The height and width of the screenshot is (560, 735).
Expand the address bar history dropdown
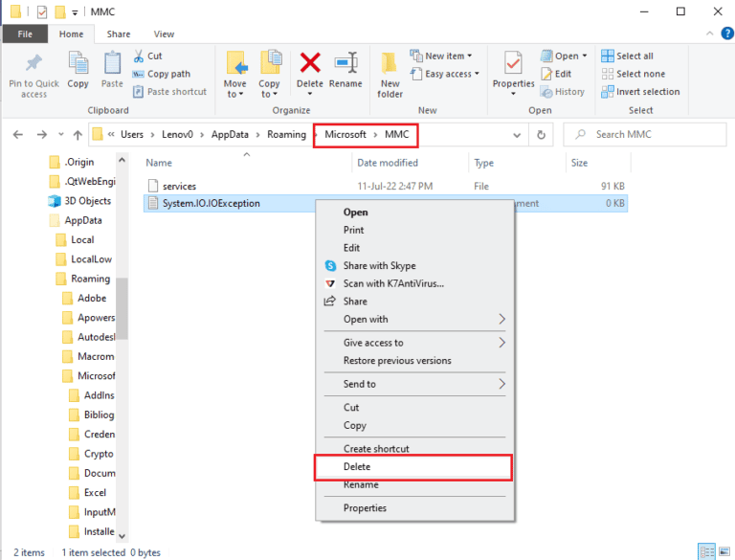[x=518, y=135]
